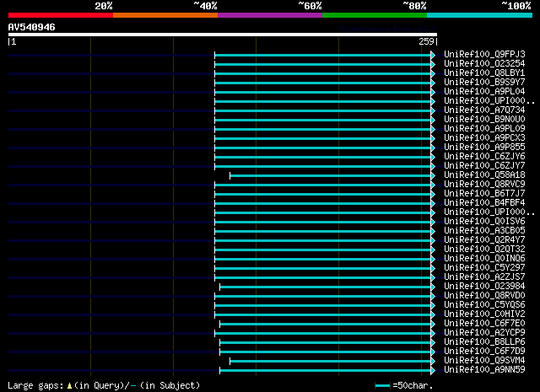This screenshot has width=540, height=392.
Task: Select the UniRef100_Q8RVD0 label
Action: pyautogui.click(x=484, y=296)
